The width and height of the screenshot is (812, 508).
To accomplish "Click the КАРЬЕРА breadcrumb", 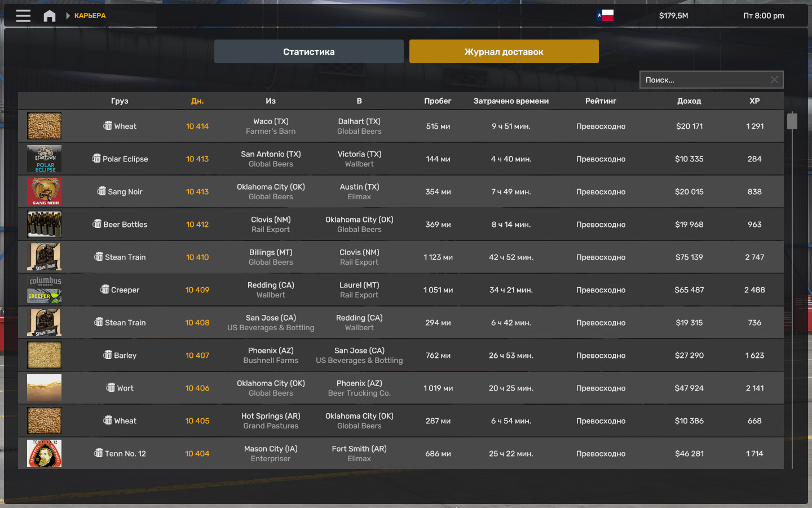I will pos(90,16).
